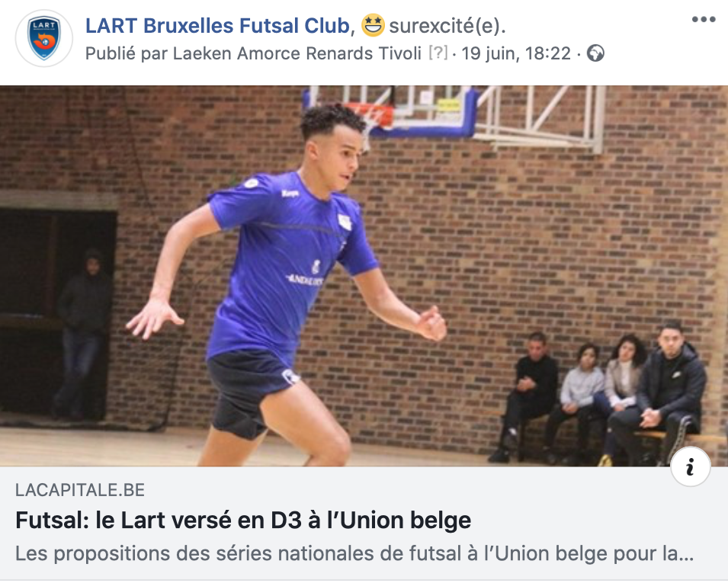Click the LACAPITALE.BE source label

point(80,490)
